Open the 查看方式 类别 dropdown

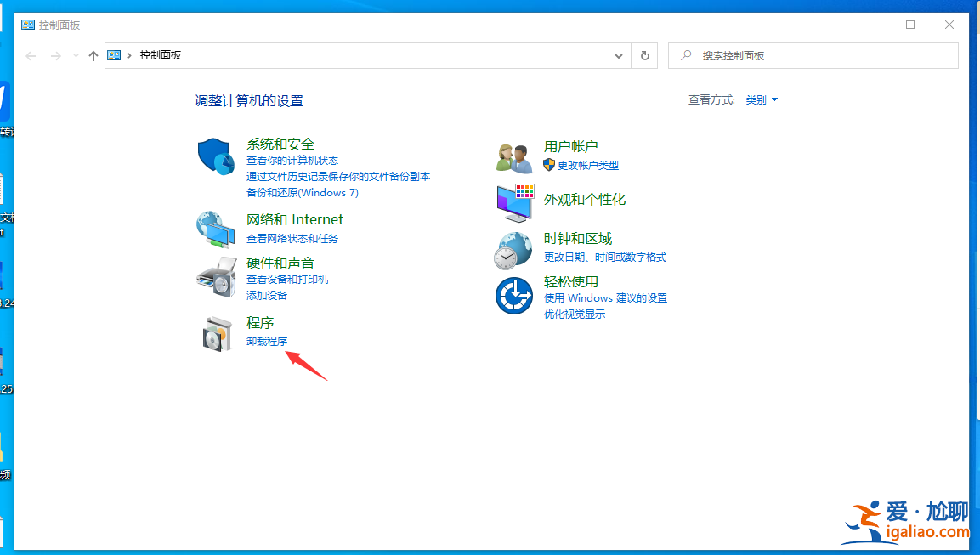tap(756, 99)
